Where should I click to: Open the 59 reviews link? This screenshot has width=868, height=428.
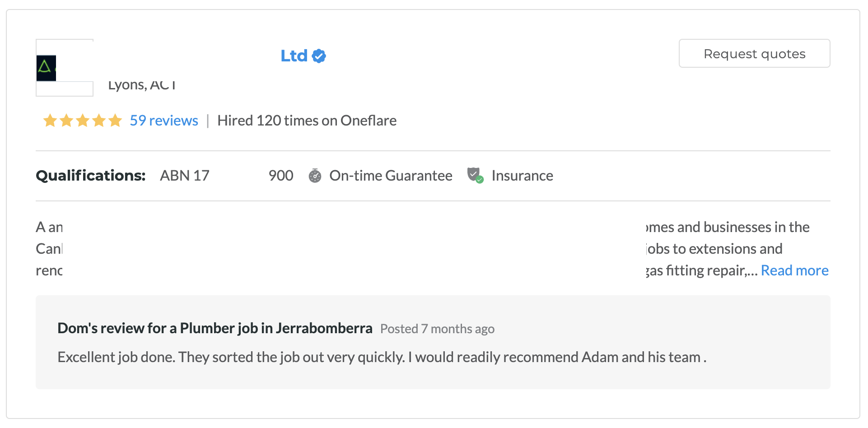(x=164, y=121)
